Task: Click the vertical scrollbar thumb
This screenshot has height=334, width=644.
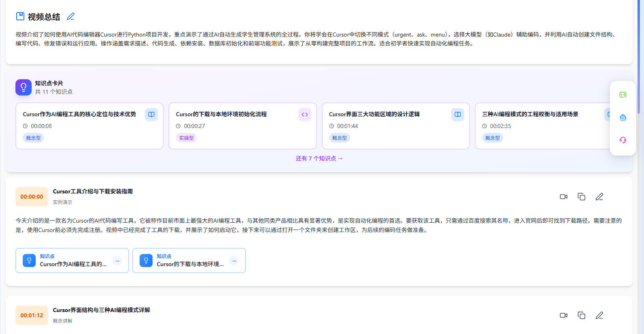Action: coord(638,57)
